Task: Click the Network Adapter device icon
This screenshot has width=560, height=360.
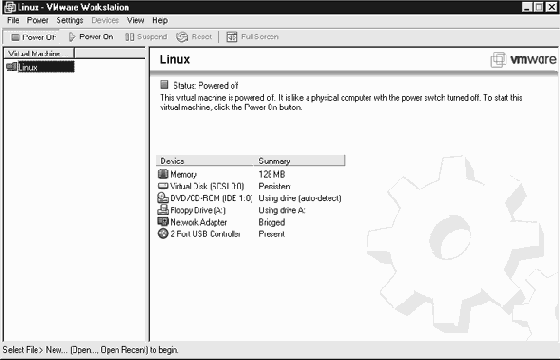Action: [x=163, y=222]
